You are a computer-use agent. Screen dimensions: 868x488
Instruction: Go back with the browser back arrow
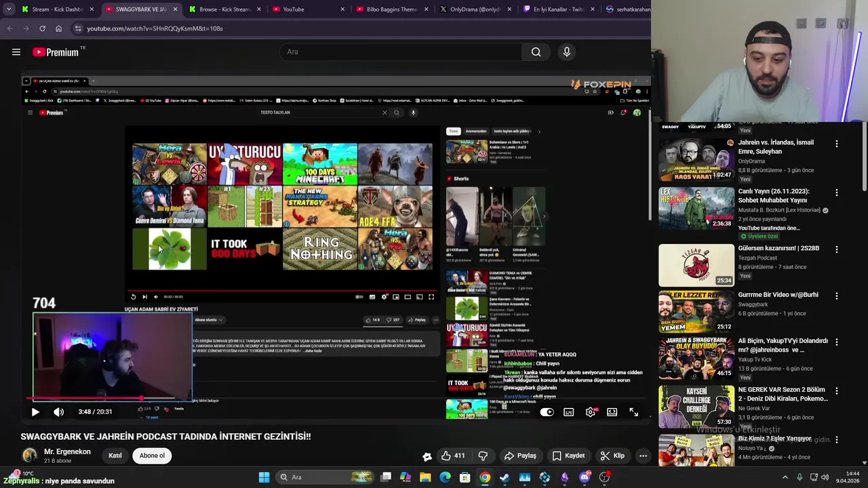coord(9,28)
